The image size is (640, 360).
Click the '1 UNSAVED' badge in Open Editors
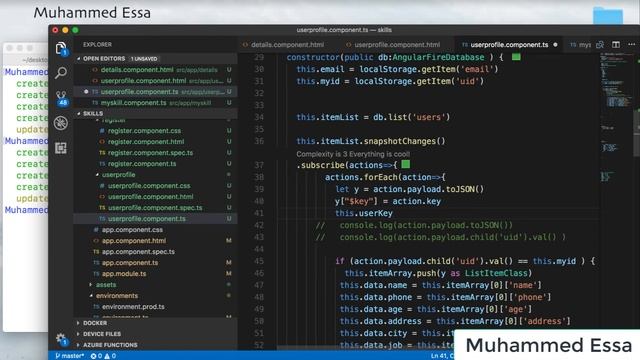pyautogui.click(x=144, y=59)
